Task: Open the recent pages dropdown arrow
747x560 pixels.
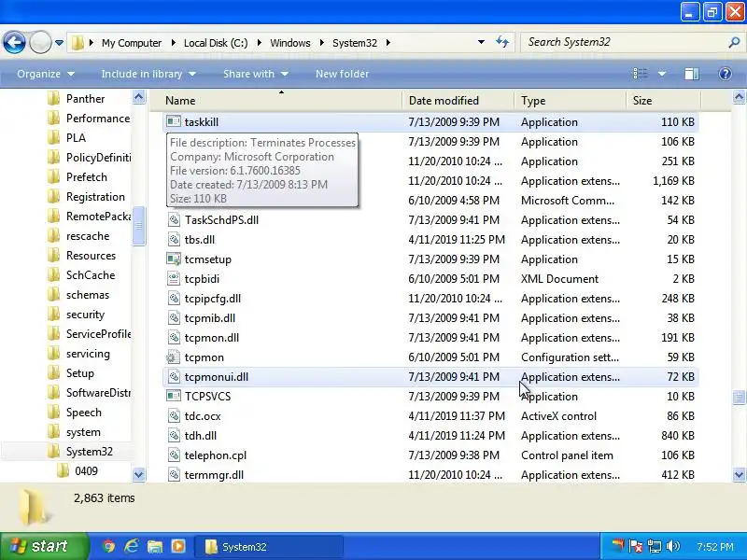Action: (59, 43)
